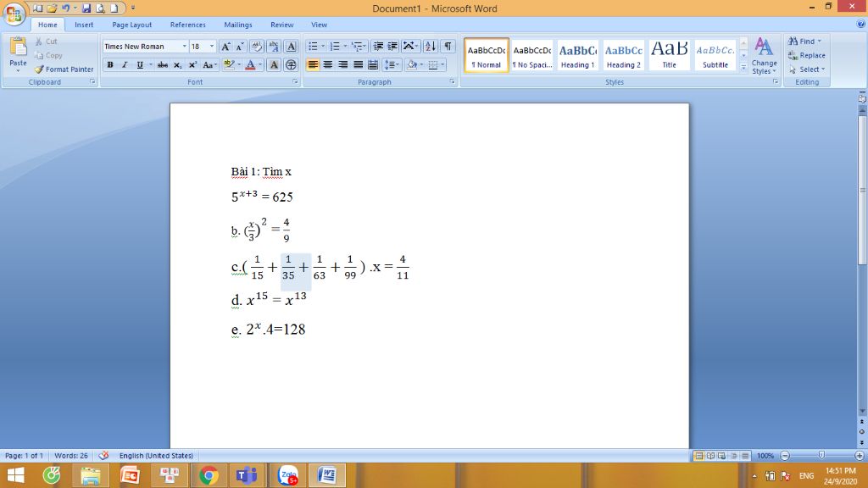868x488 pixels.
Task: Apply the Heading 1 style
Action: tap(578, 55)
